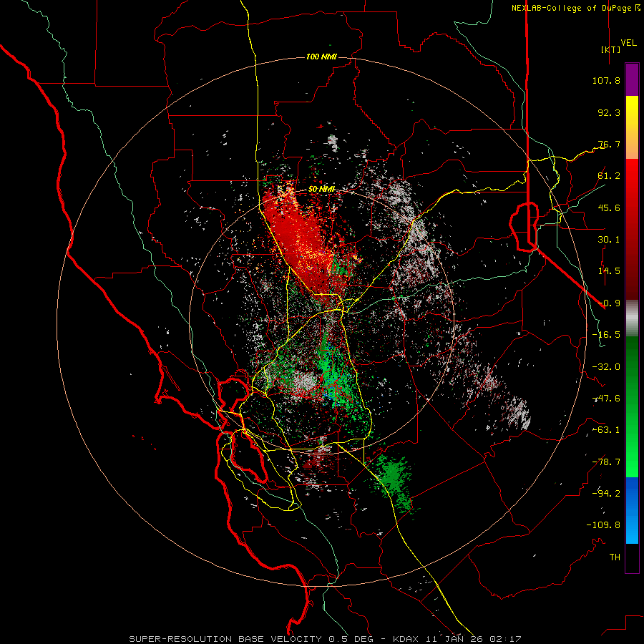Viewport: 644px width, 644px height.
Task: Click the large red outbound velocity echo region
Action: click(x=300, y=238)
